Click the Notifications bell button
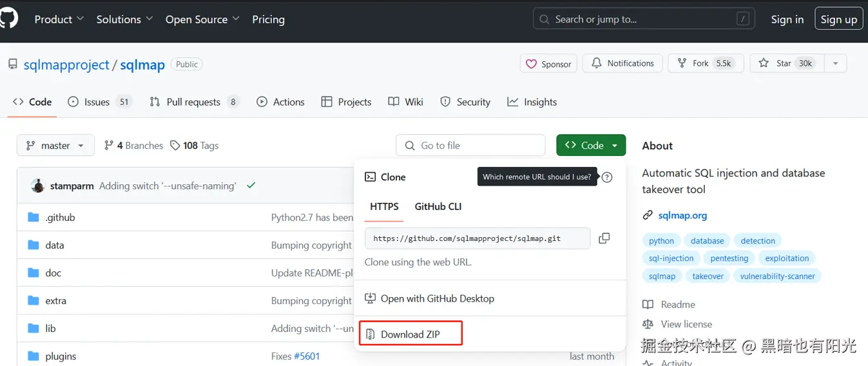 click(622, 63)
